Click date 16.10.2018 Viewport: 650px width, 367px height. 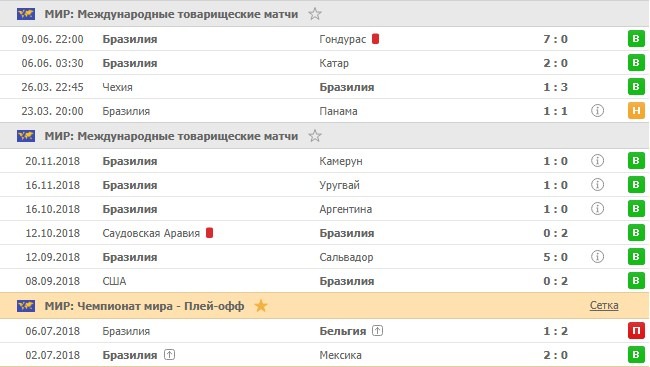53,209
